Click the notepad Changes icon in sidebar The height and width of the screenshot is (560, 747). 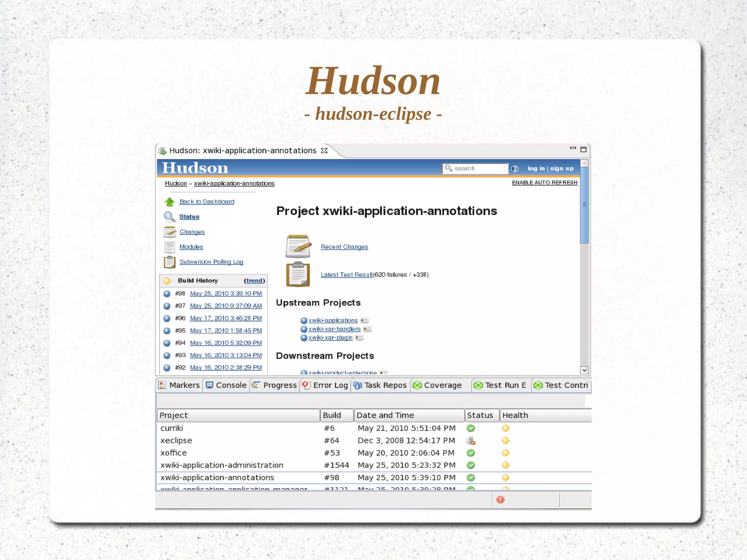pos(170,232)
